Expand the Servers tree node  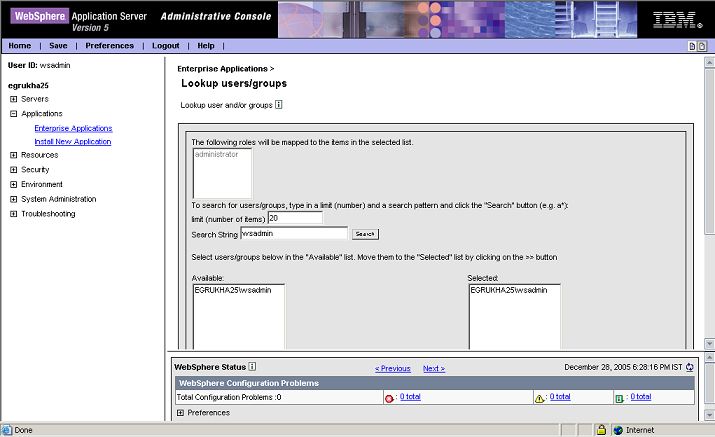14,99
